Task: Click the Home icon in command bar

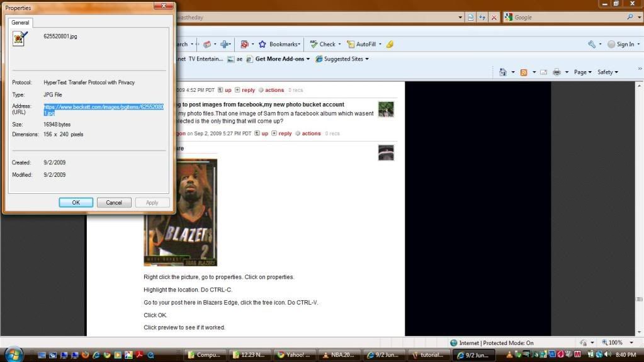Action: [503, 72]
